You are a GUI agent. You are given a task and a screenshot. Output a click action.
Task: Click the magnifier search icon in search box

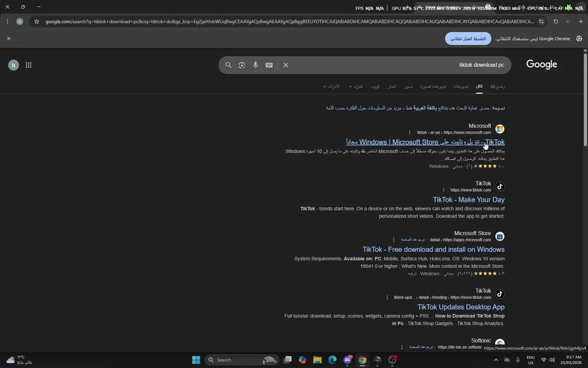pyautogui.click(x=228, y=65)
